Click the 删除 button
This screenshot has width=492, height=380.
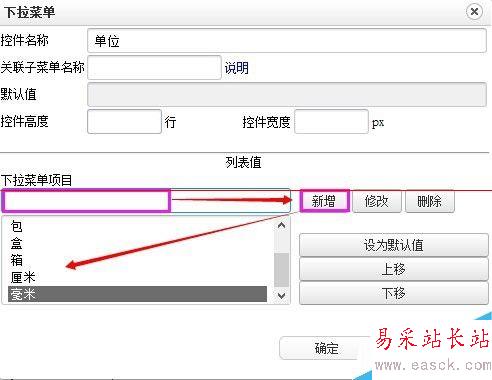click(x=430, y=201)
